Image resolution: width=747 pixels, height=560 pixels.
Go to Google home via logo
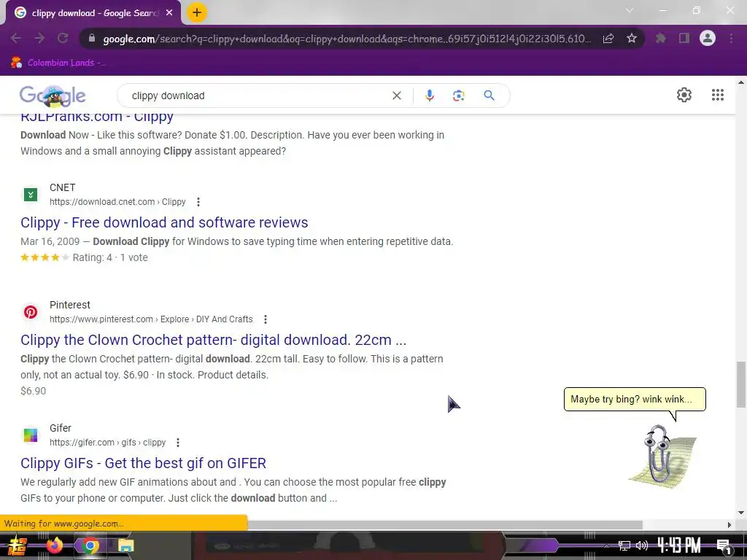pos(53,96)
